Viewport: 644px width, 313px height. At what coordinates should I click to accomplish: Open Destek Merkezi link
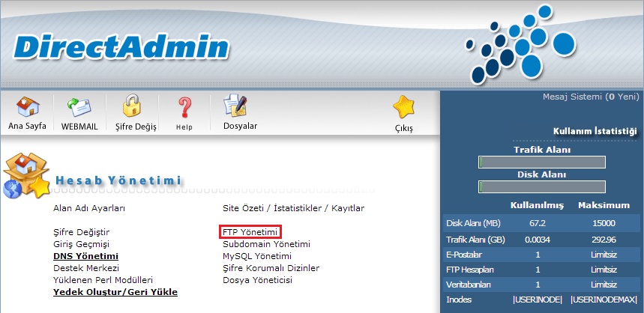[x=86, y=268]
